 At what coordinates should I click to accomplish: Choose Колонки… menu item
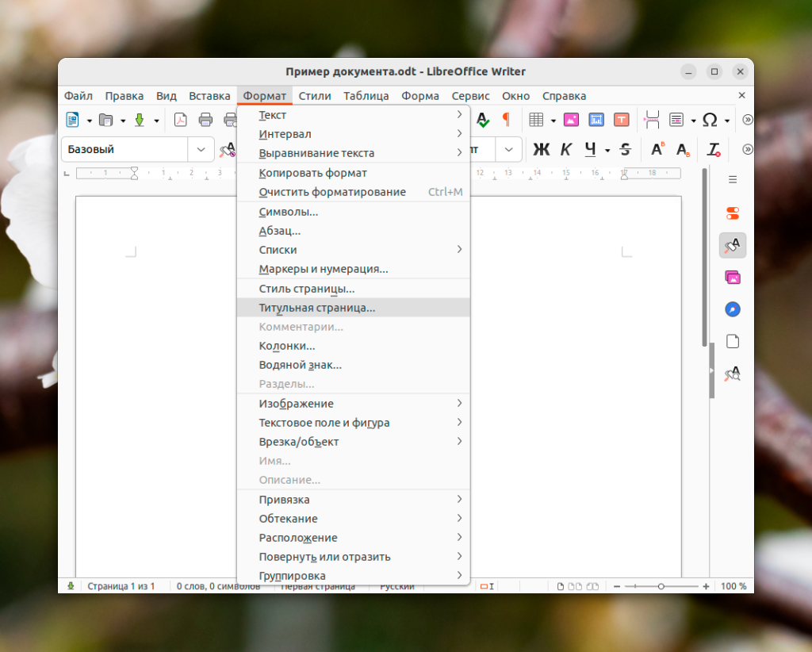353,346
